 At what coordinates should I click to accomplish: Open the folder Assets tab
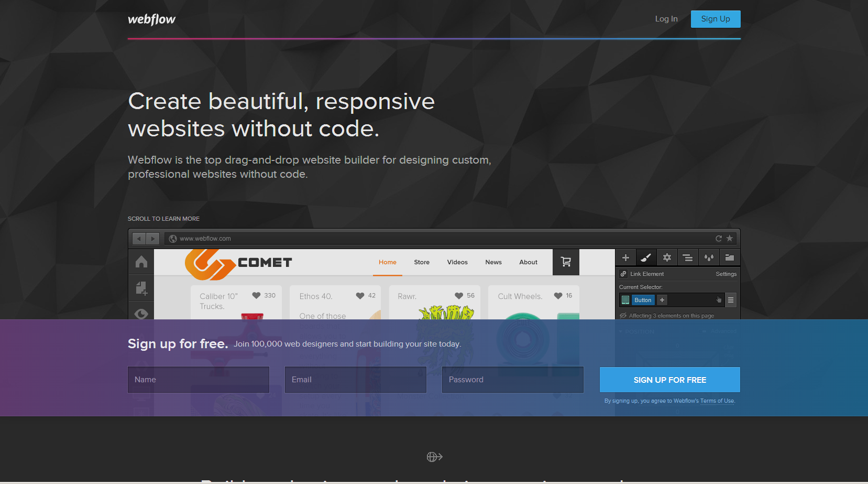730,257
